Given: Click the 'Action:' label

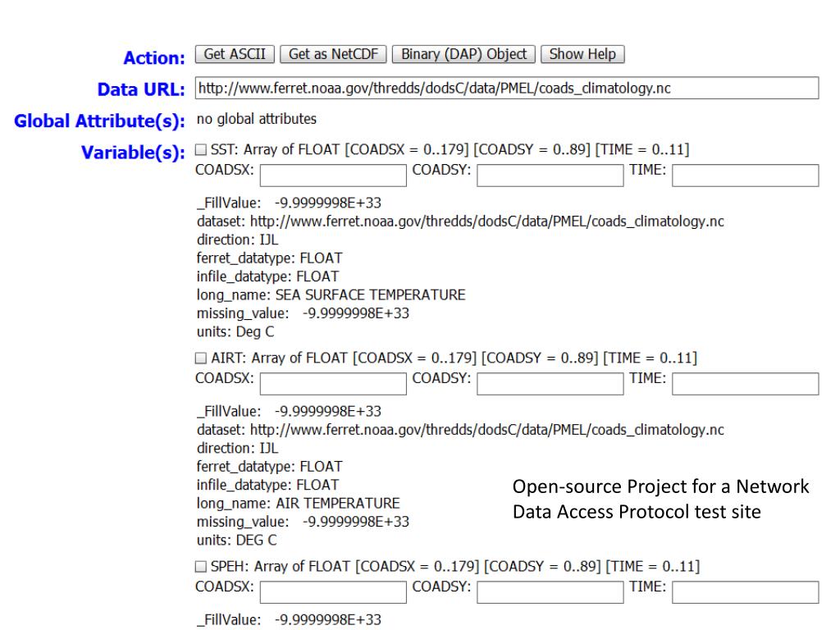Looking at the screenshot, I should click(x=154, y=57).
